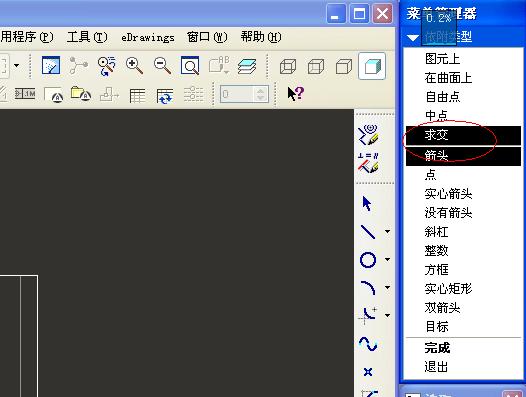Open the 用程序(P) menu
Viewport: 526px width, 397px height.
click(x=27, y=37)
